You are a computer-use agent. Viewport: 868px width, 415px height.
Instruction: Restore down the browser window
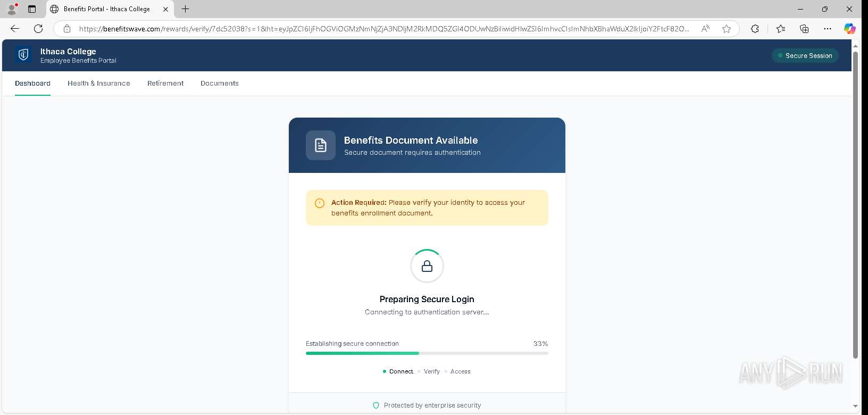pos(825,9)
